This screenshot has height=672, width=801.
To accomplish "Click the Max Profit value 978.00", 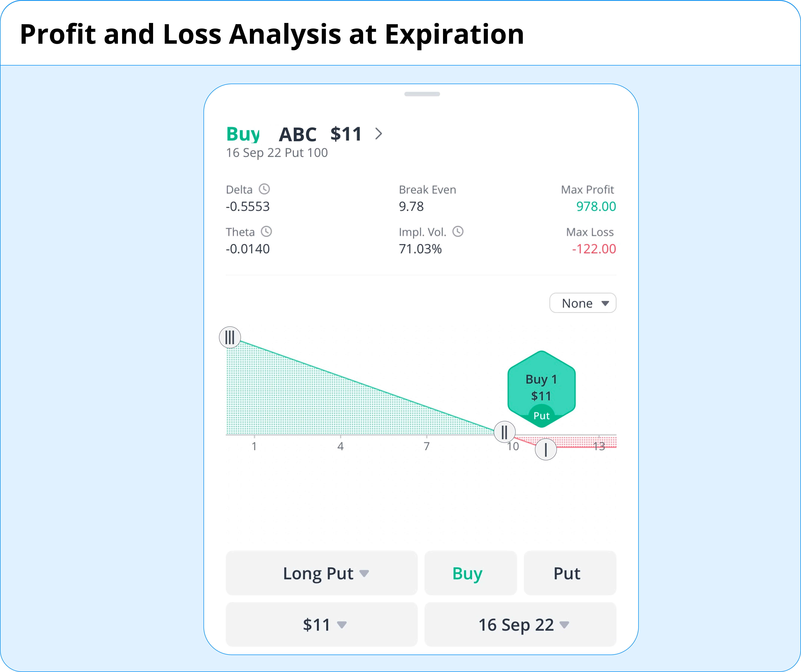I will coord(596,206).
